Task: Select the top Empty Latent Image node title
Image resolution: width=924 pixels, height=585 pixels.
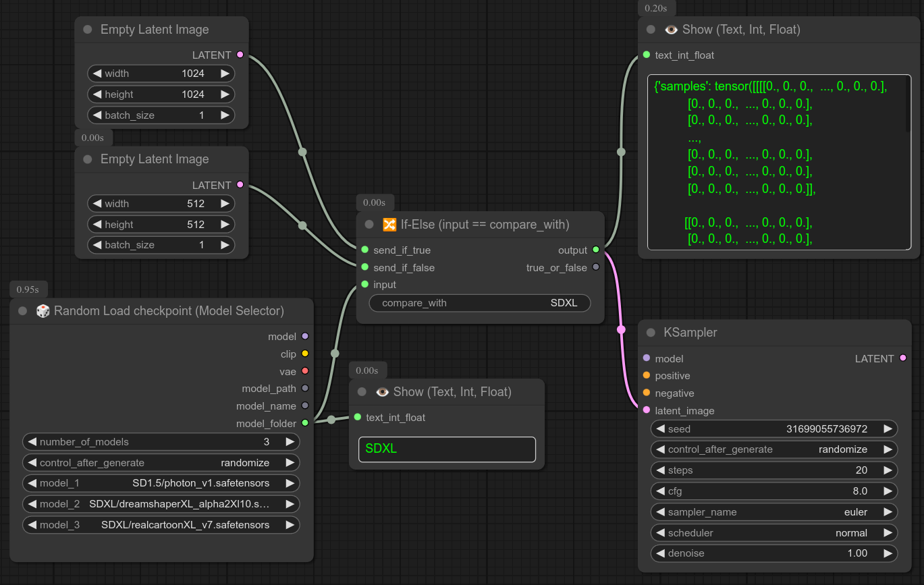Action: coord(155,30)
